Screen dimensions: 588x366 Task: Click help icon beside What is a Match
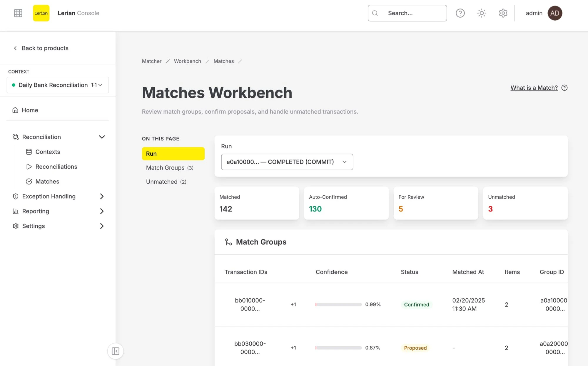564,88
